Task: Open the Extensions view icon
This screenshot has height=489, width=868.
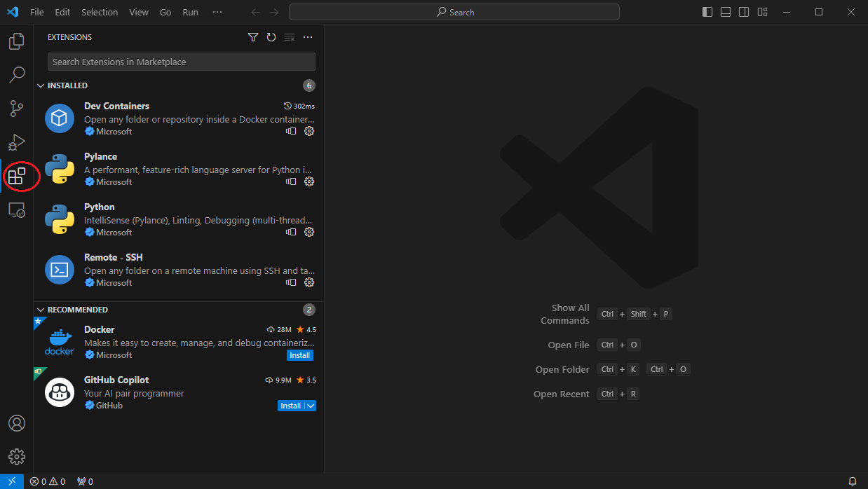Action: (17, 176)
